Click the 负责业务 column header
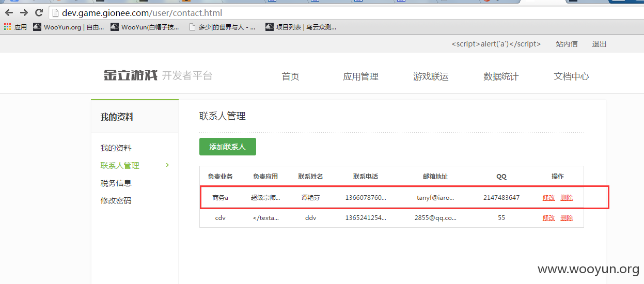The image size is (644, 284). (x=220, y=177)
